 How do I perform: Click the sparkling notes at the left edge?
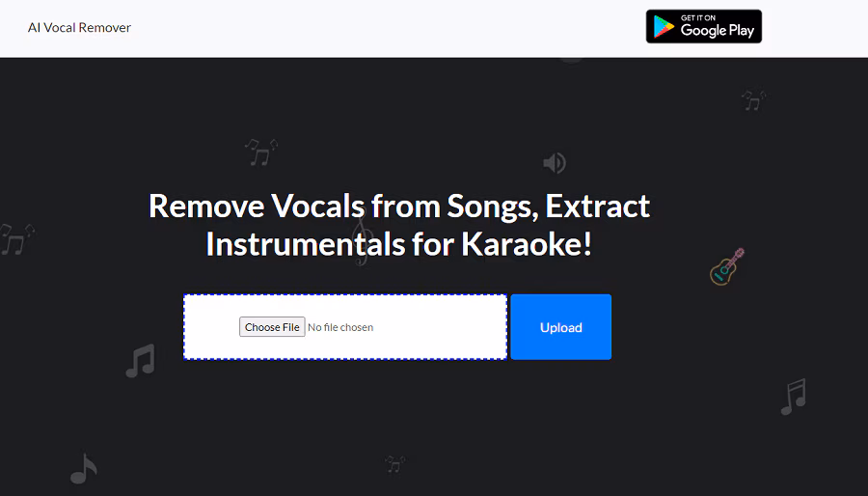point(14,238)
